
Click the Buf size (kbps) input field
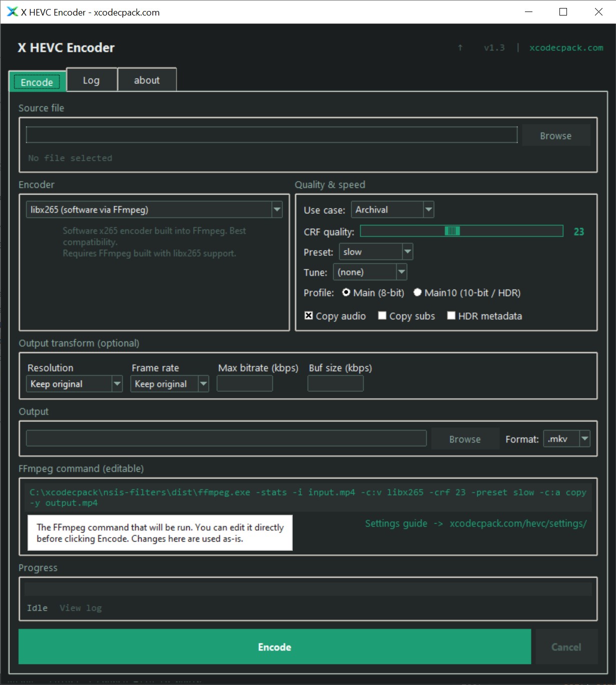[335, 384]
